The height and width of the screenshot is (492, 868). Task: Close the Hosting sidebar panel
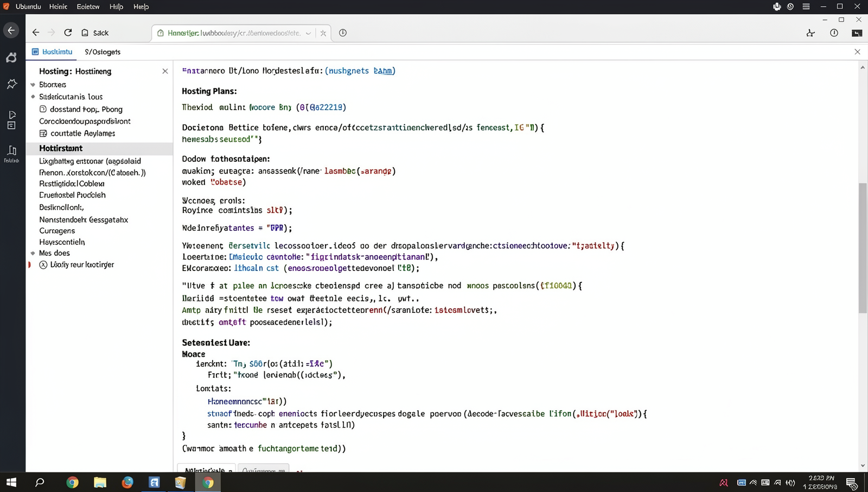[x=165, y=71]
